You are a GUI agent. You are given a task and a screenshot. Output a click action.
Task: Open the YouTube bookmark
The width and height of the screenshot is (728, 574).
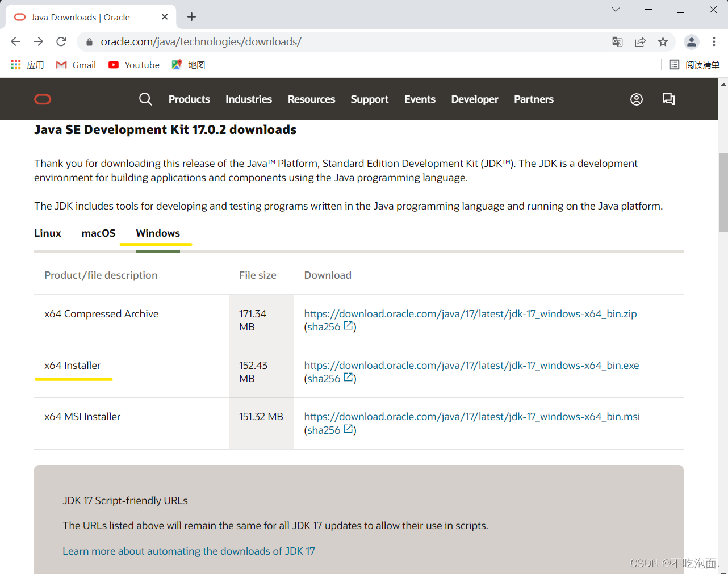click(x=134, y=65)
